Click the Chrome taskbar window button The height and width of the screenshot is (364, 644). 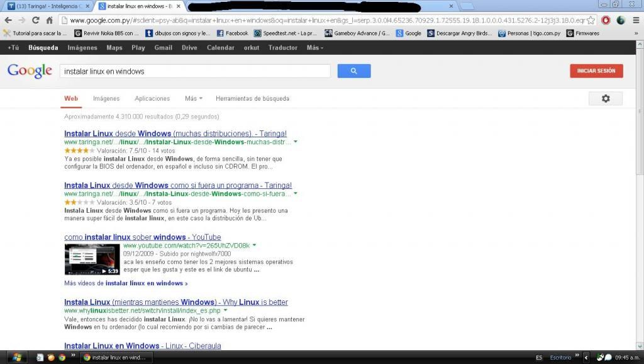(116, 358)
